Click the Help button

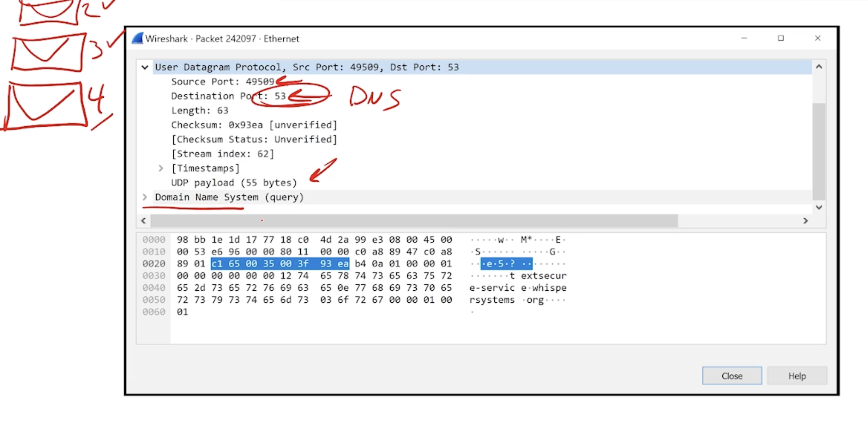tap(797, 376)
